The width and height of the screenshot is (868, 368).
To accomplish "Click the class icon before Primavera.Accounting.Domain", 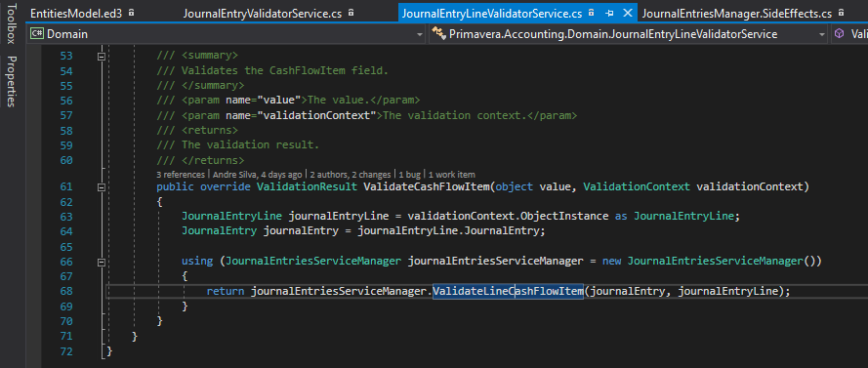I will click(439, 34).
